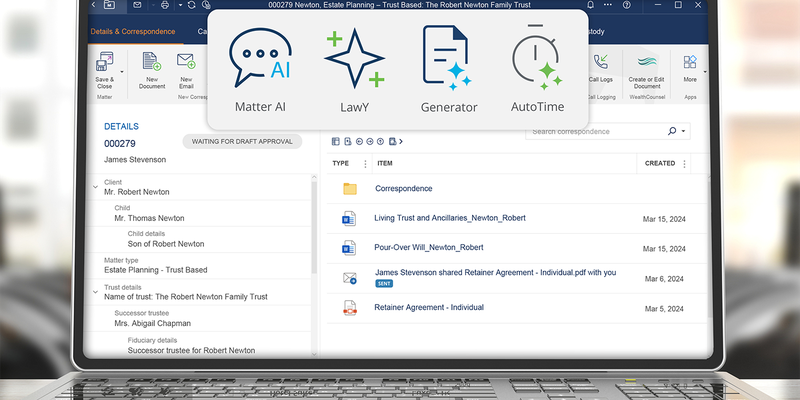Open the Save & Close dropdown arrow
This screenshot has width=800, height=400.
(121, 71)
